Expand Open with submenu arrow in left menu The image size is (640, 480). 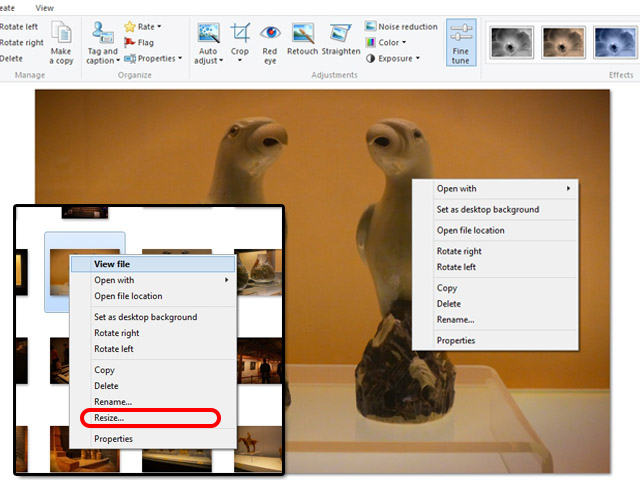pyautogui.click(x=226, y=280)
